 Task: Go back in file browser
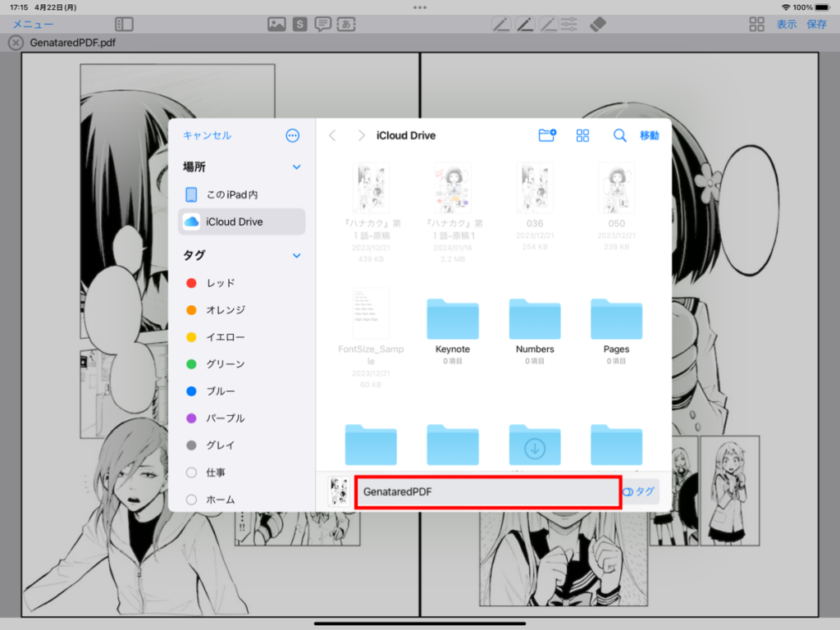(x=333, y=135)
